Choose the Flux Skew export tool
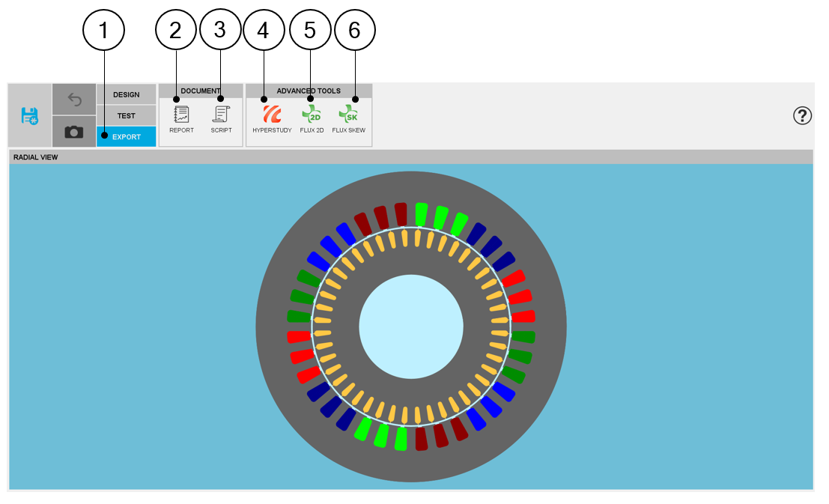 [348, 115]
